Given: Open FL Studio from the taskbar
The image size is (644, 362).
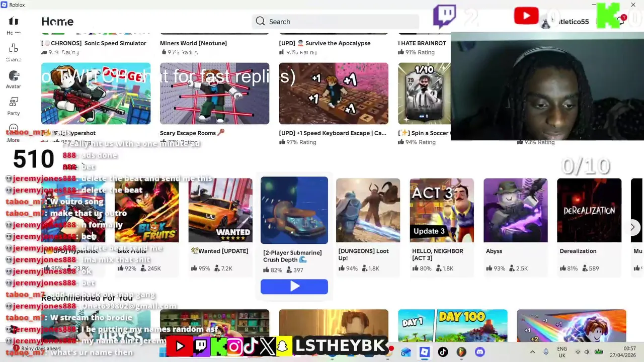Looking at the screenshot, I should 461,352.
